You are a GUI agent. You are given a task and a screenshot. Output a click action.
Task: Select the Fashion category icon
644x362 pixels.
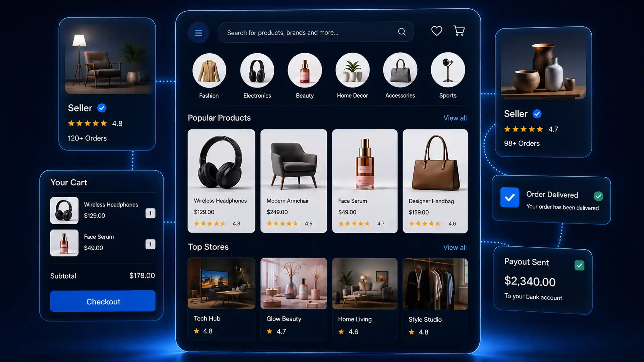[x=209, y=70]
